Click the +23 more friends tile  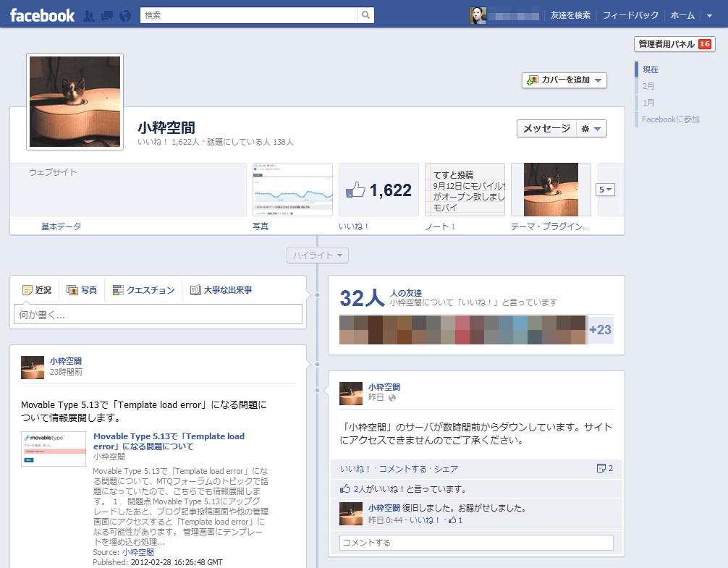point(601,330)
